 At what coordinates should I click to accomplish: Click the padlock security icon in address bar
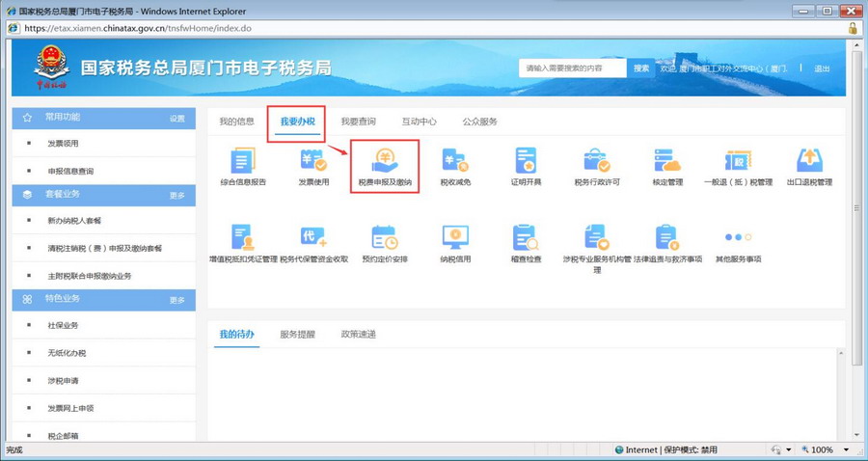853,28
